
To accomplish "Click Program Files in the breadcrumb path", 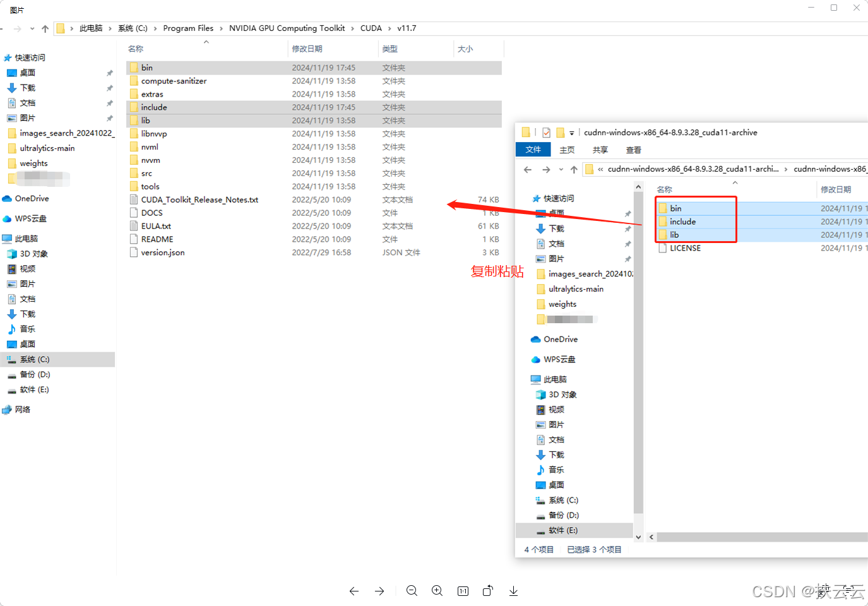I will click(x=188, y=28).
